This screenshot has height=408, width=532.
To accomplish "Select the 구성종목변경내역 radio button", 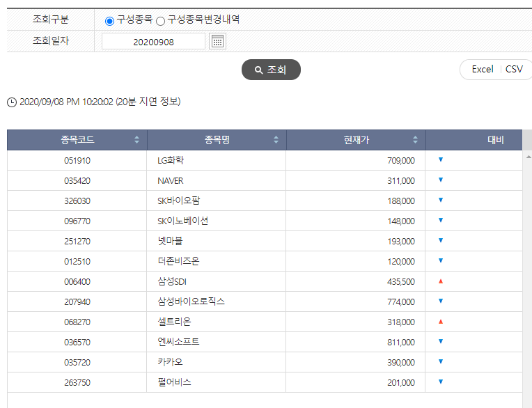I will pos(160,21).
